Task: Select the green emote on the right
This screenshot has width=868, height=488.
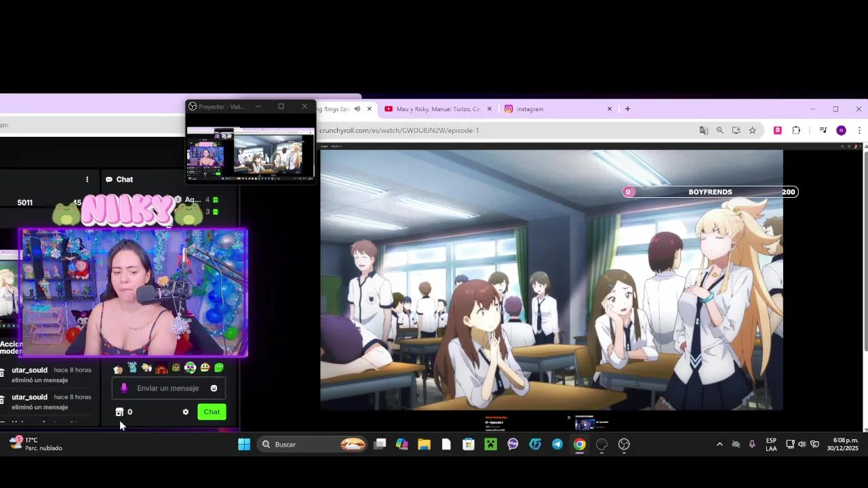Action: pos(219,368)
